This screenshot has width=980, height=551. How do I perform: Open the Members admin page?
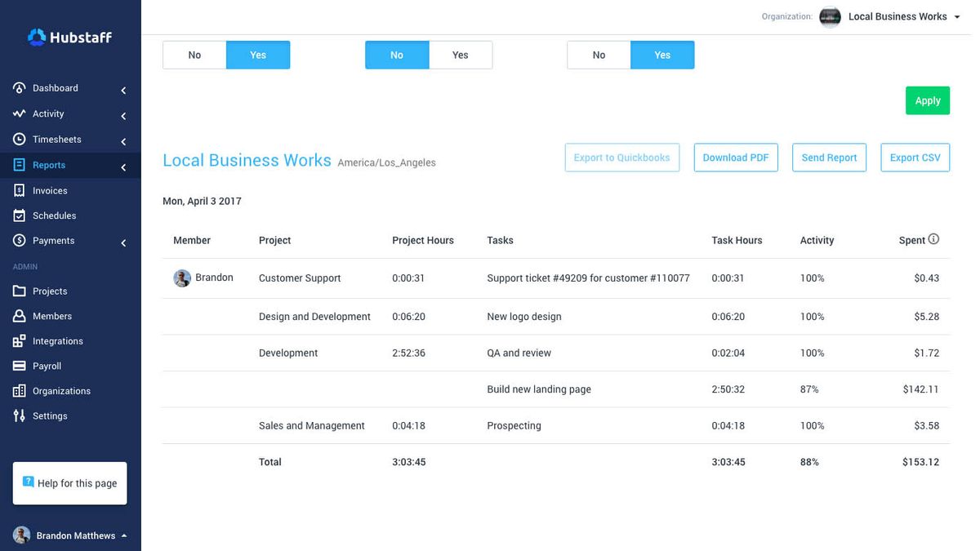point(51,316)
